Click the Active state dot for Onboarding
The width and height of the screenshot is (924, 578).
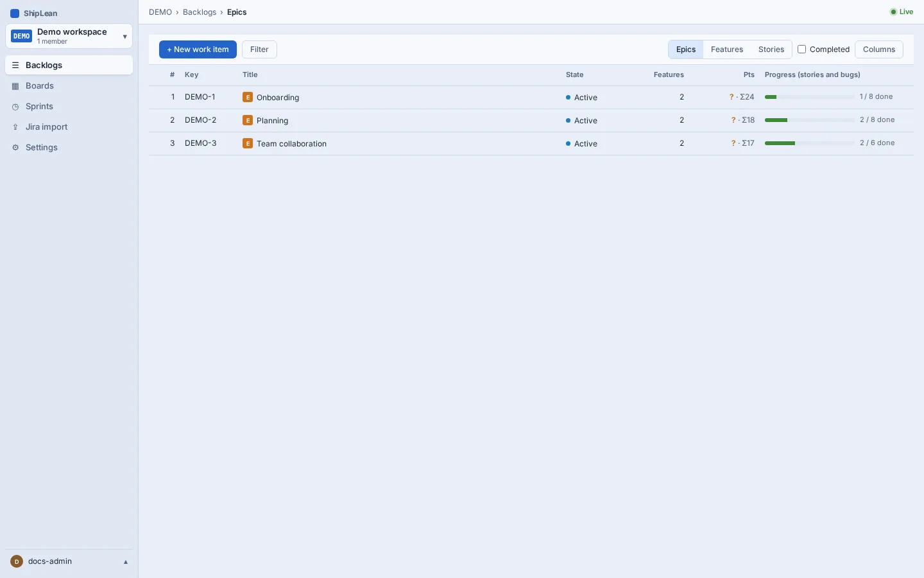click(x=569, y=98)
